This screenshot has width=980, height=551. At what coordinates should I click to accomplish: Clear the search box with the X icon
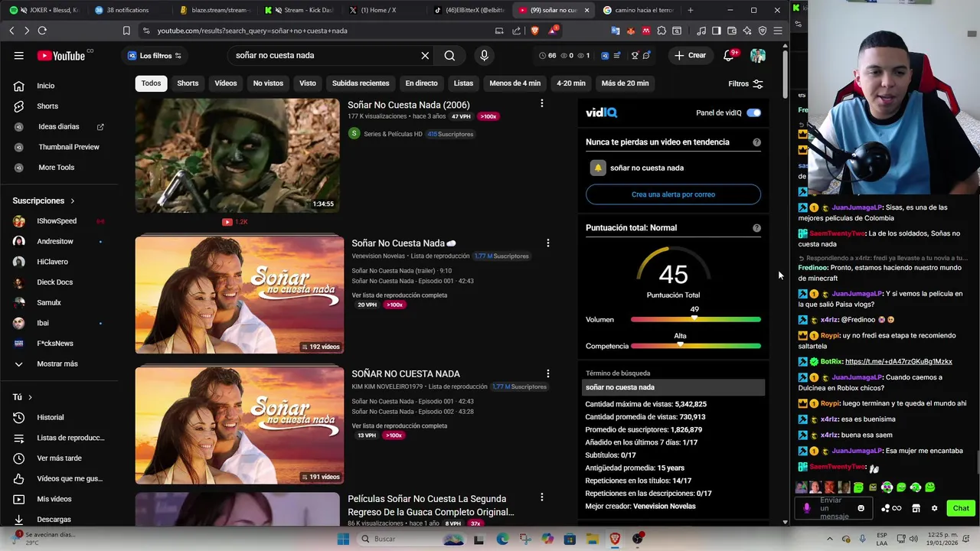pos(425,55)
